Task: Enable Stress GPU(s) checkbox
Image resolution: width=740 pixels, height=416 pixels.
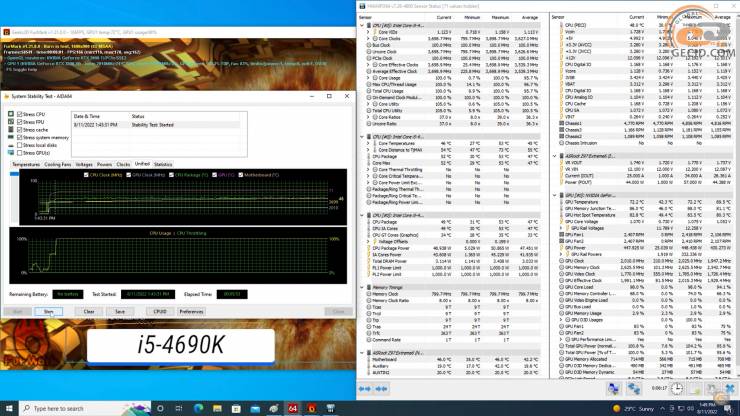Action: click(x=20, y=153)
